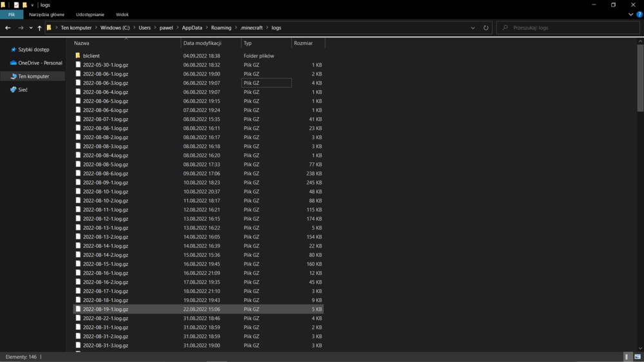Expand the address bar history dropdown
This screenshot has width=644, height=362.
pos(473,28)
